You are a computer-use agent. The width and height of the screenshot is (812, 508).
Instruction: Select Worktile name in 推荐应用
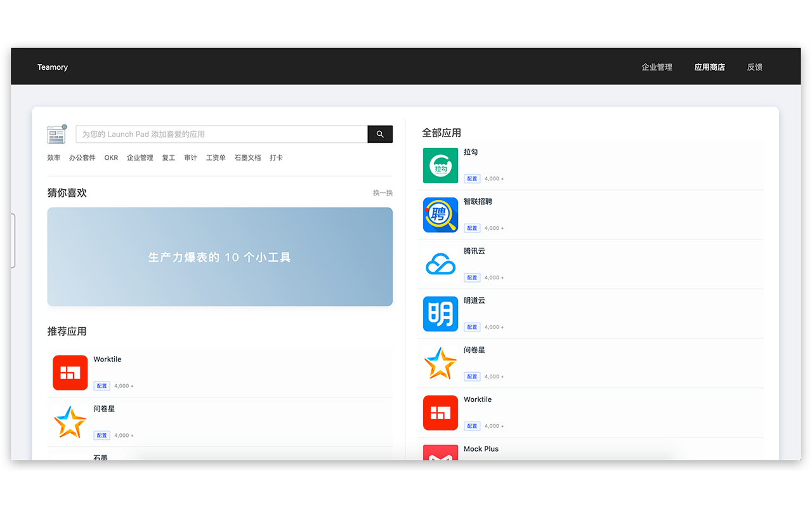point(107,359)
